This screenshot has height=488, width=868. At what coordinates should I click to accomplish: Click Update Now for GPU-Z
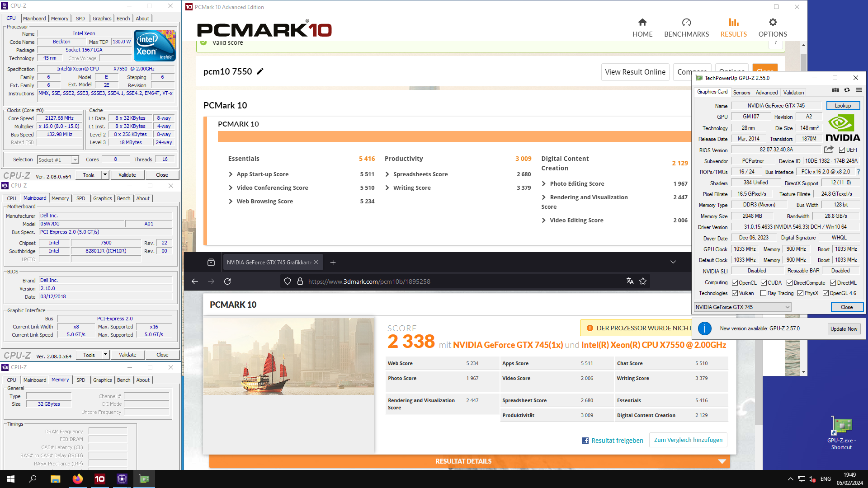tap(844, 328)
